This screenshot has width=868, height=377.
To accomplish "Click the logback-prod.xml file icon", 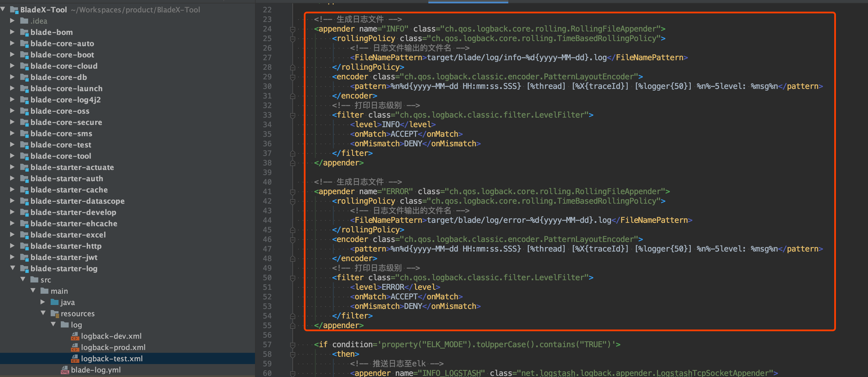I will pyautogui.click(x=75, y=347).
